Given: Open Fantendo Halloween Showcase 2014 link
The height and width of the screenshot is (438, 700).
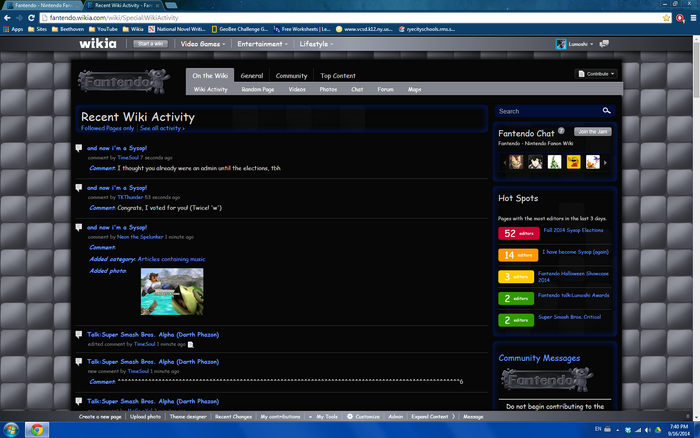Looking at the screenshot, I should coord(573,277).
